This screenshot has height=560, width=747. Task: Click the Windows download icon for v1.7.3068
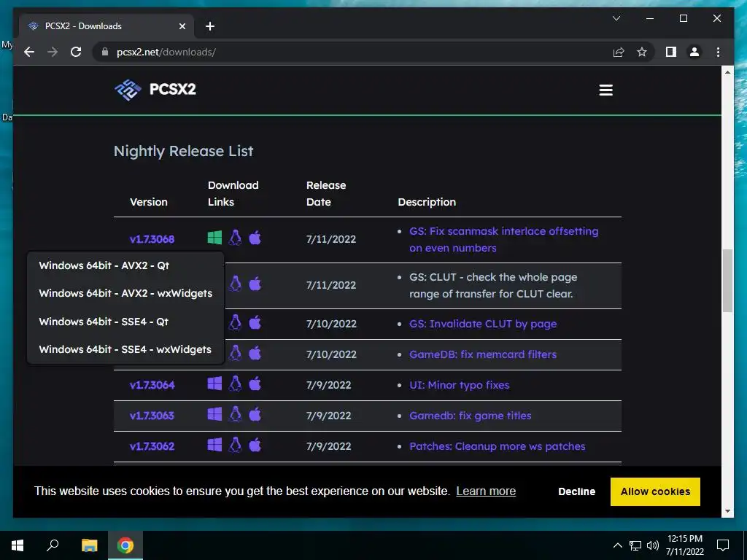point(215,238)
